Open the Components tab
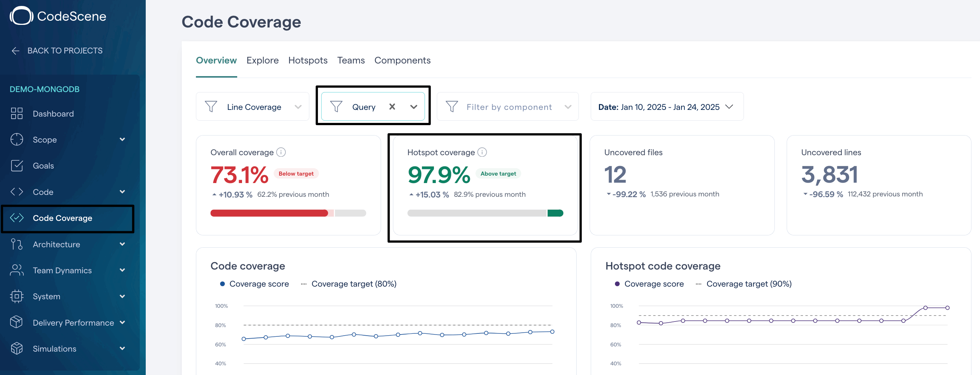 (403, 61)
